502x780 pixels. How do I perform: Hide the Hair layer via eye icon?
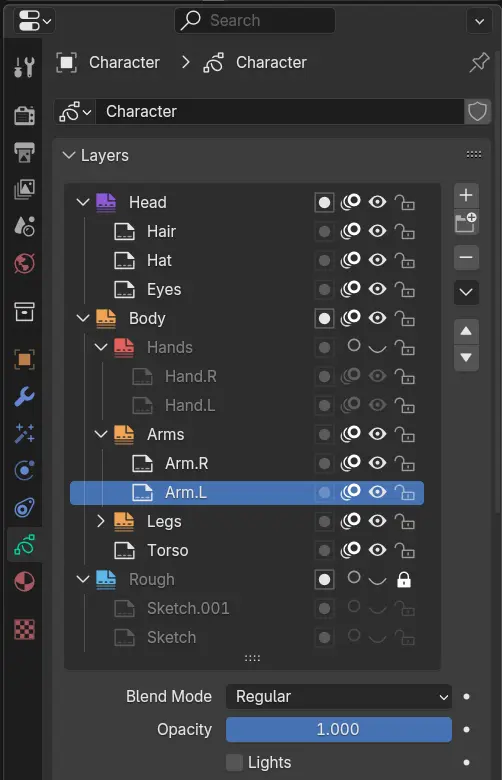point(378,231)
